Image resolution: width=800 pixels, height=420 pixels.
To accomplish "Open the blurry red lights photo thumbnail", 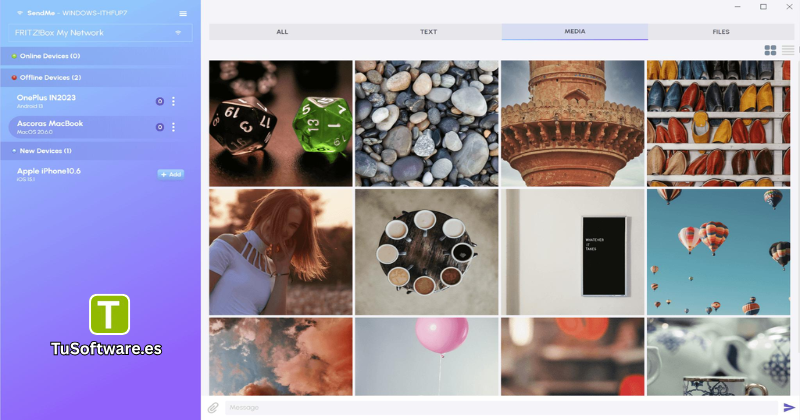I will coord(572,357).
